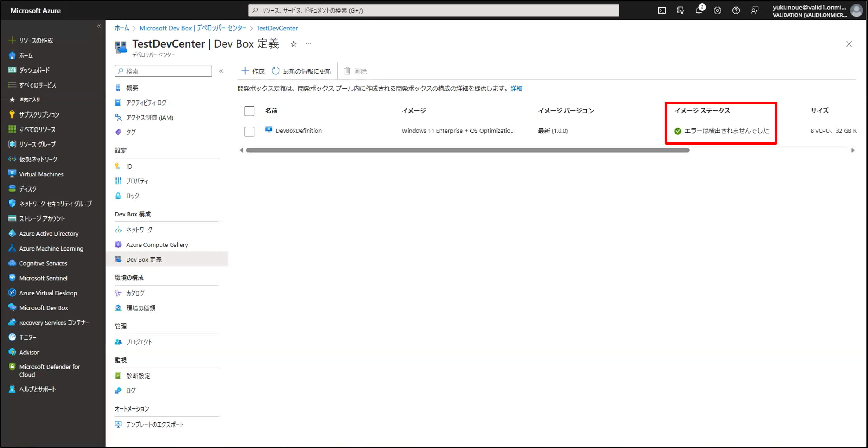Open the help question mark icon
868x448 pixels.
coord(736,10)
